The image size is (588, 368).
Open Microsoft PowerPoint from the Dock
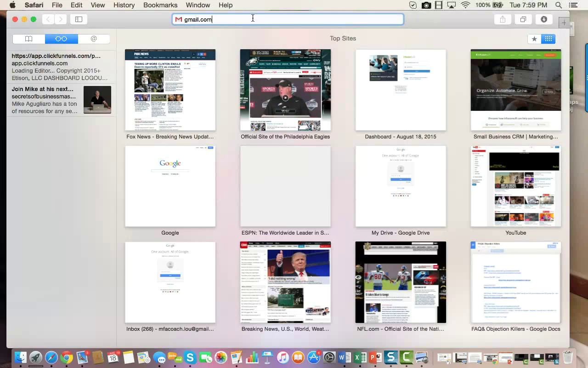(x=376, y=357)
